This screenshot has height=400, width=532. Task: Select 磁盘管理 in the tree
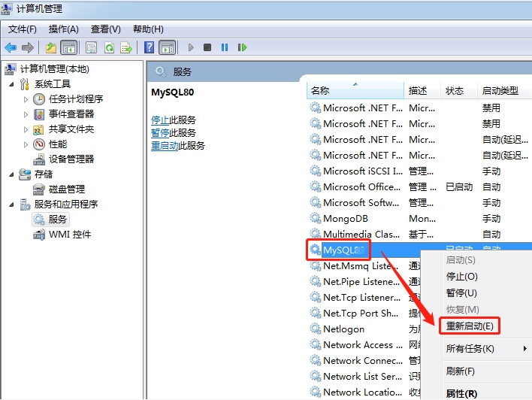click(x=67, y=189)
